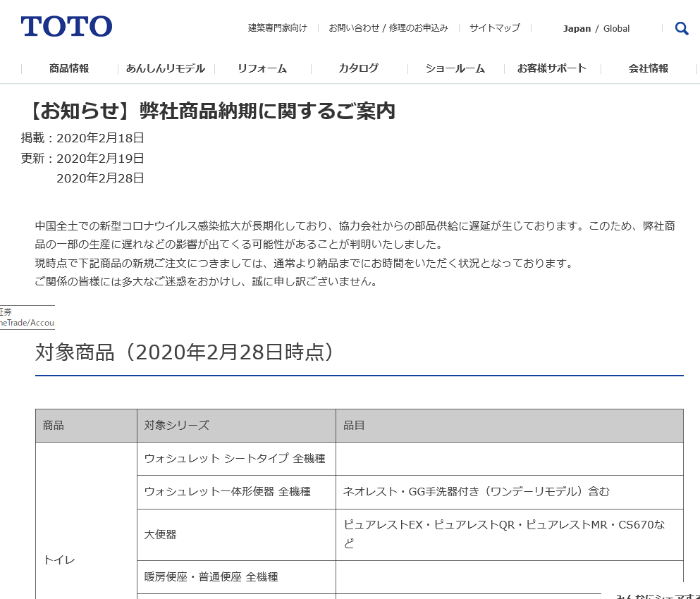The width and height of the screenshot is (700, 599).
Task: Open the site search magnifier icon
Action: [681, 28]
